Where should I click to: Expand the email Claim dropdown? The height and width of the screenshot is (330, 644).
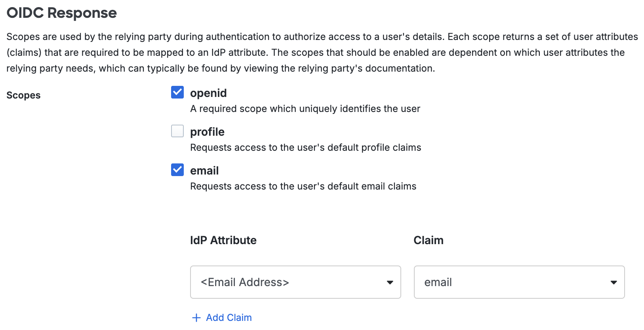click(x=519, y=282)
